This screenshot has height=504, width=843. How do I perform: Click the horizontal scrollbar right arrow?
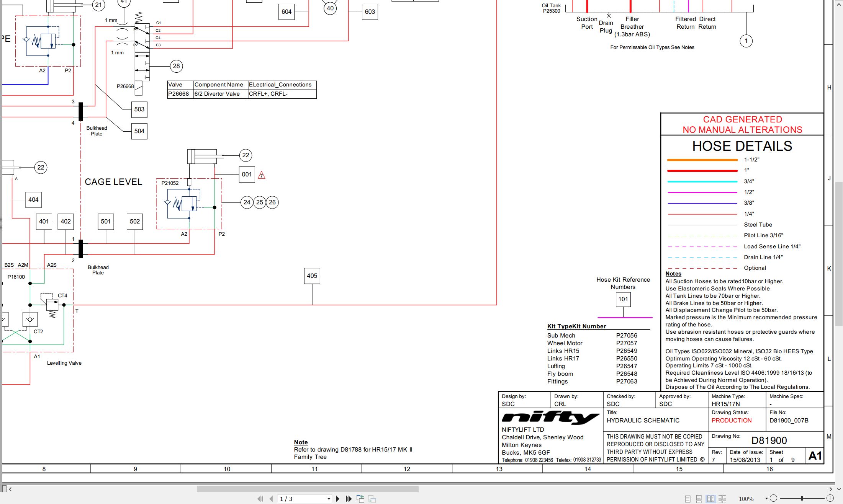[x=830, y=489]
